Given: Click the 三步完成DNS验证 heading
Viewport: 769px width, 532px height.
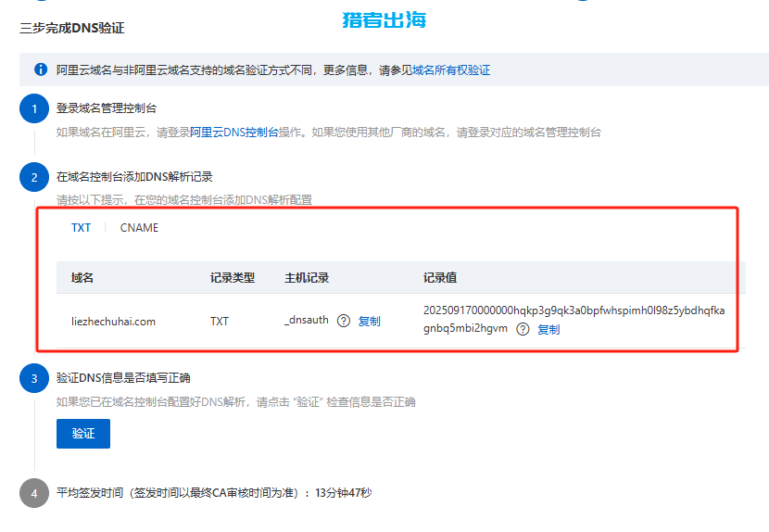Looking at the screenshot, I should pyautogui.click(x=72, y=28).
